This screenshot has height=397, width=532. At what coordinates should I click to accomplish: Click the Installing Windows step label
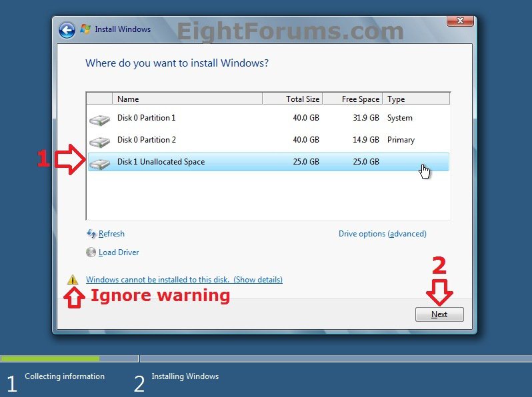pyautogui.click(x=185, y=376)
